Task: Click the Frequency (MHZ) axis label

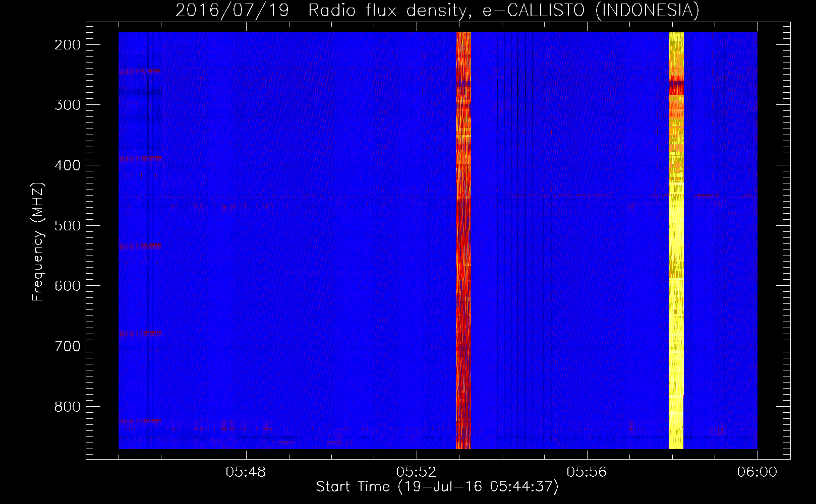Action: point(38,241)
